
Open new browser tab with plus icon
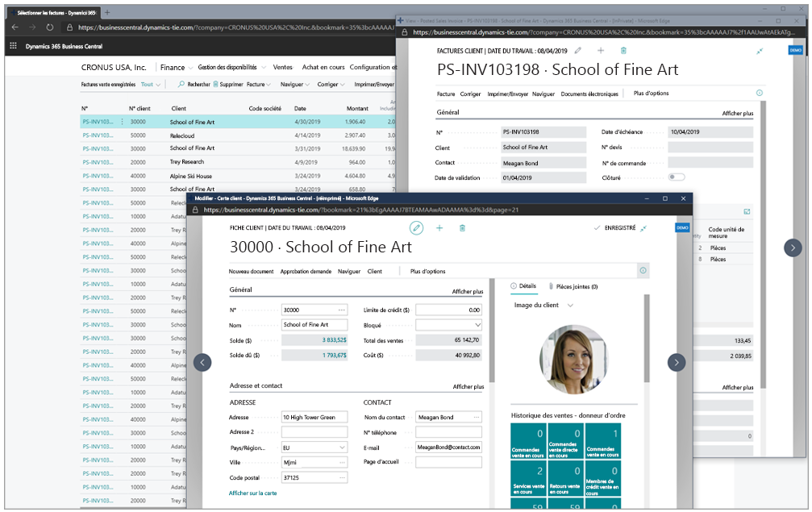107,12
